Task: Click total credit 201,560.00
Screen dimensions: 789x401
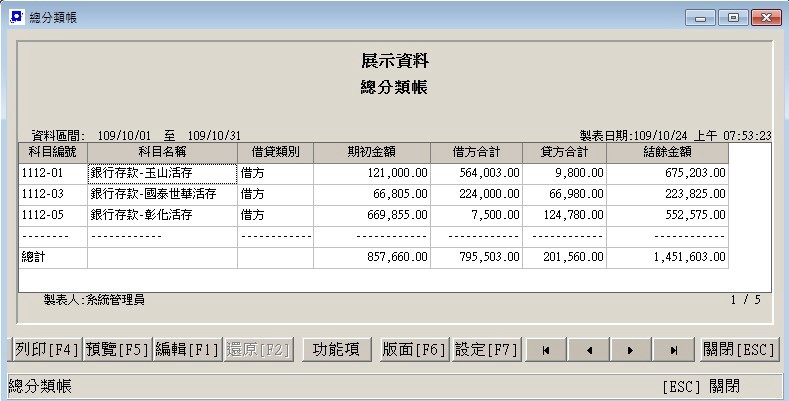Action: (x=565, y=258)
